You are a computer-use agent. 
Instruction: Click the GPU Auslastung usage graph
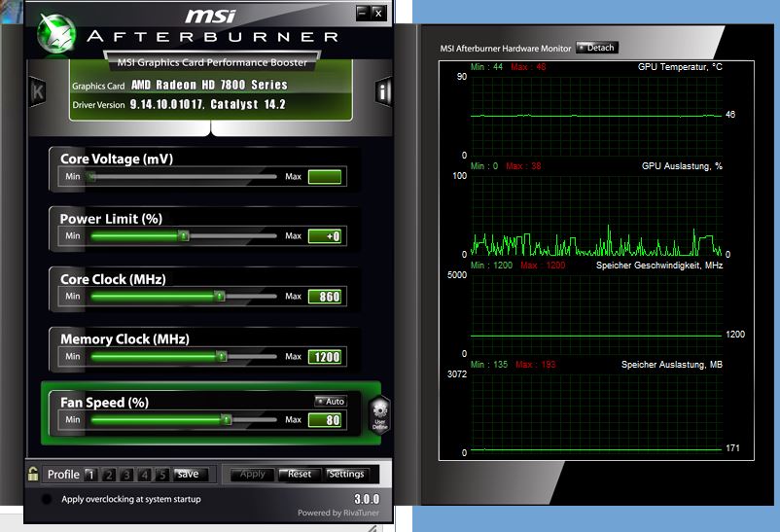tap(596, 215)
